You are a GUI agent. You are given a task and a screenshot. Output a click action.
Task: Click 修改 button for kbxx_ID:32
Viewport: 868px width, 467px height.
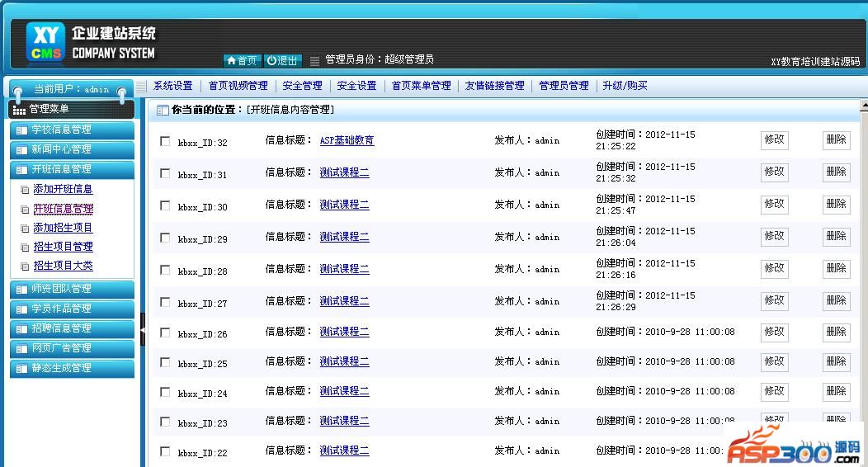[x=774, y=140]
